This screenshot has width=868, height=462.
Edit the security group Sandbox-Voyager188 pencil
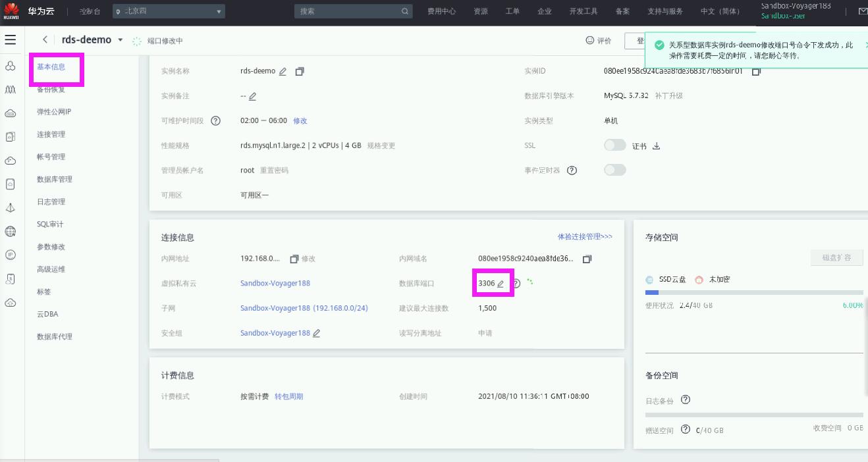click(317, 334)
